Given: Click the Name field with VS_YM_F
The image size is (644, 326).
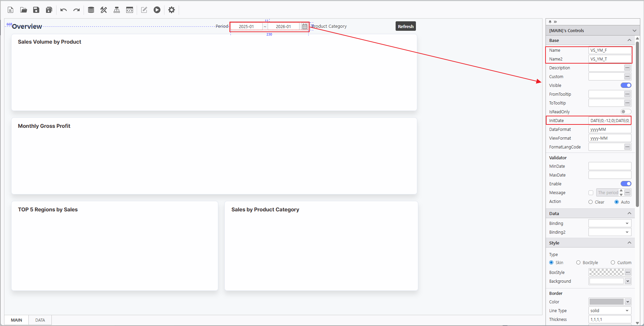Looking at the screenshot, I should click(x=610, y=50).
